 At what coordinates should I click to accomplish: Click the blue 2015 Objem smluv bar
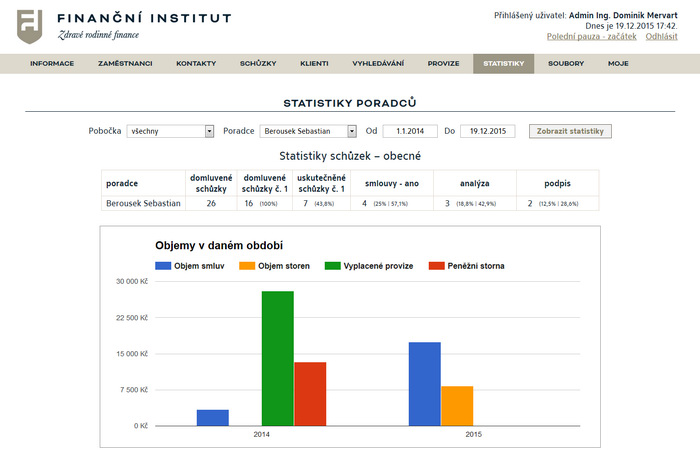click(424, 383)
